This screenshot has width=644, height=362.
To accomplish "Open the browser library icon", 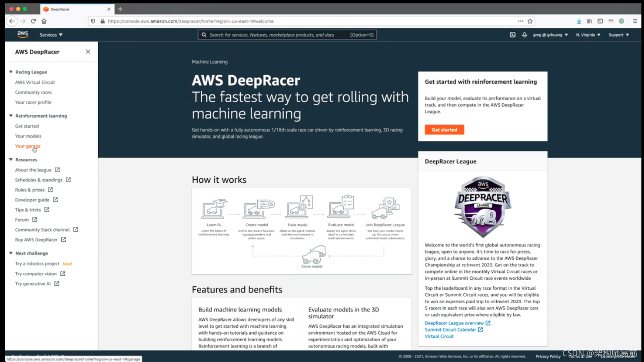I will click(x=590, y=21).
